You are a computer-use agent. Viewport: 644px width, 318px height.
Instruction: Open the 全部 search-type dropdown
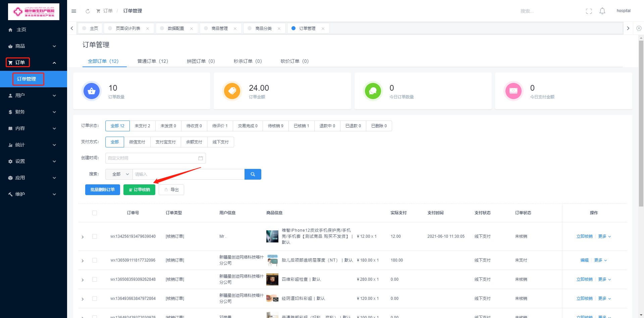pos(119,174)
